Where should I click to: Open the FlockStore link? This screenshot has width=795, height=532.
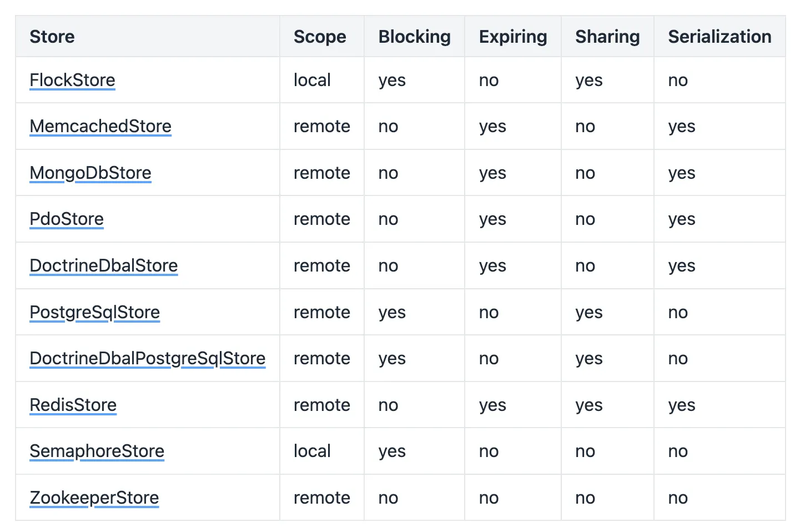(x=72, y=80)
